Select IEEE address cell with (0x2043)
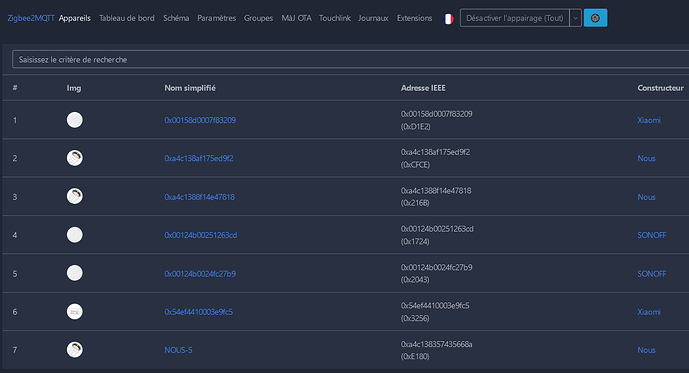689x373 pixels. click(x=436, y=273)
